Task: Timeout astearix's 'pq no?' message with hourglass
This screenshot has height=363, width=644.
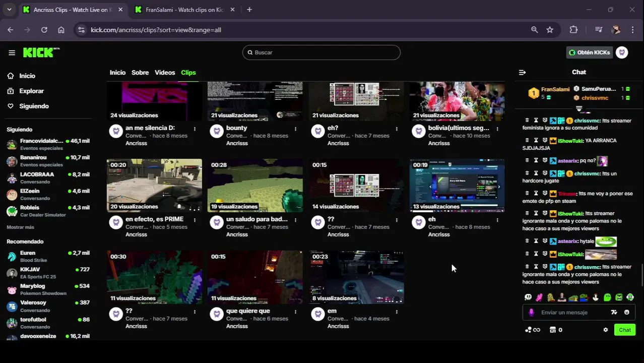Action: click(x=536, y=160)
